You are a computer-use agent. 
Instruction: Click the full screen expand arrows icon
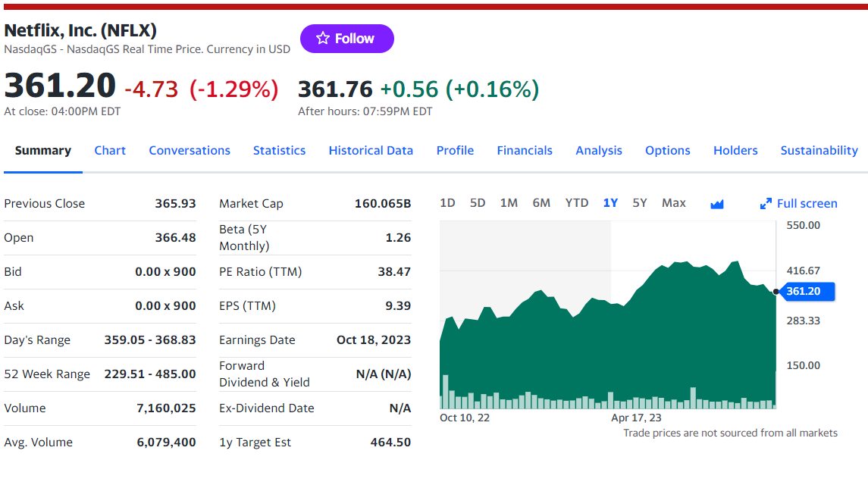tap(766, 204)
